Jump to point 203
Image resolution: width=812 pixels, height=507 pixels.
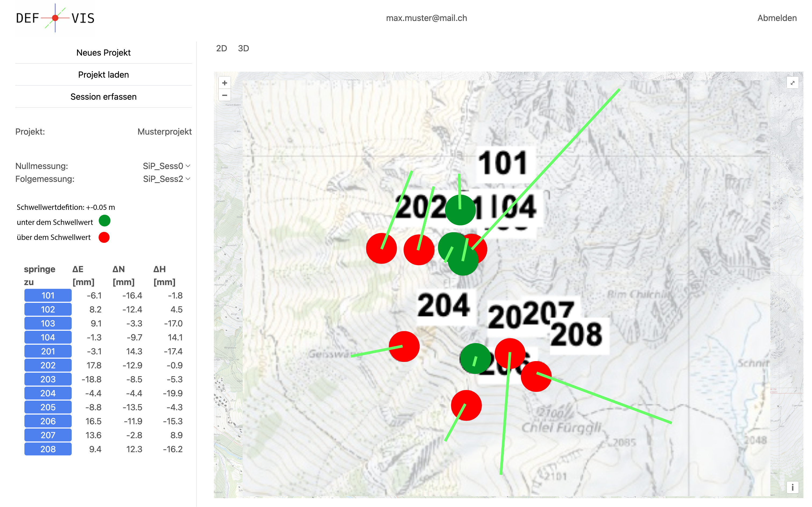[x=48, y=379]
